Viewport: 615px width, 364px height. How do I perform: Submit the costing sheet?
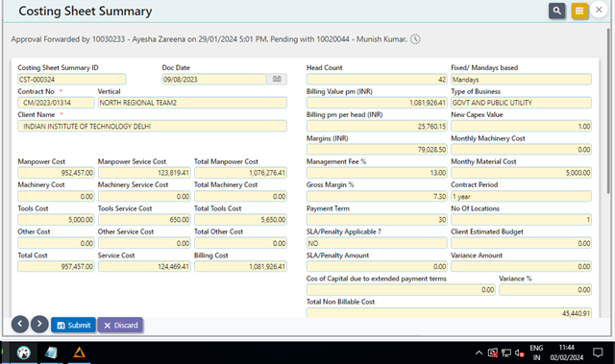[73, 326]
